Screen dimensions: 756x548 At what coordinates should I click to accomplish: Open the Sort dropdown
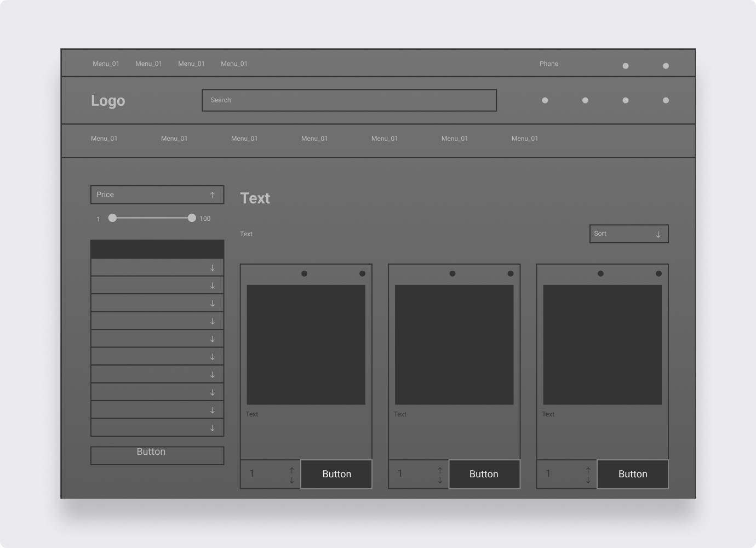coord(629,233)
